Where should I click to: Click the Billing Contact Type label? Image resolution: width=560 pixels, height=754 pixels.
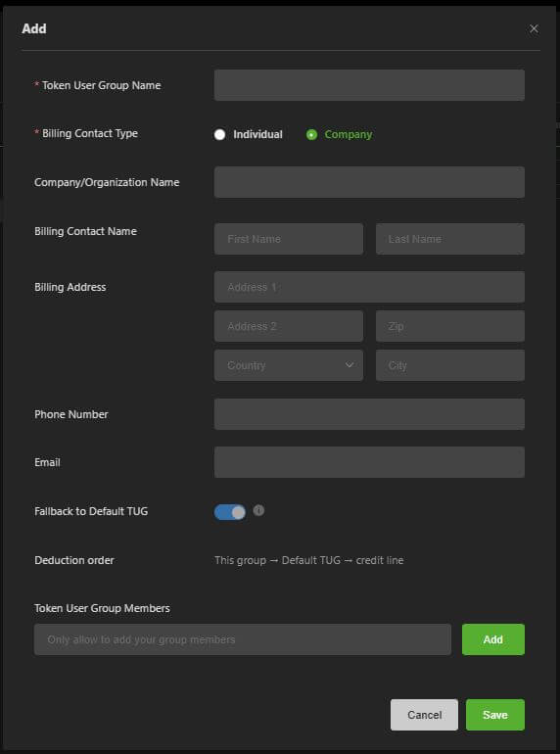tap(90, 134)
